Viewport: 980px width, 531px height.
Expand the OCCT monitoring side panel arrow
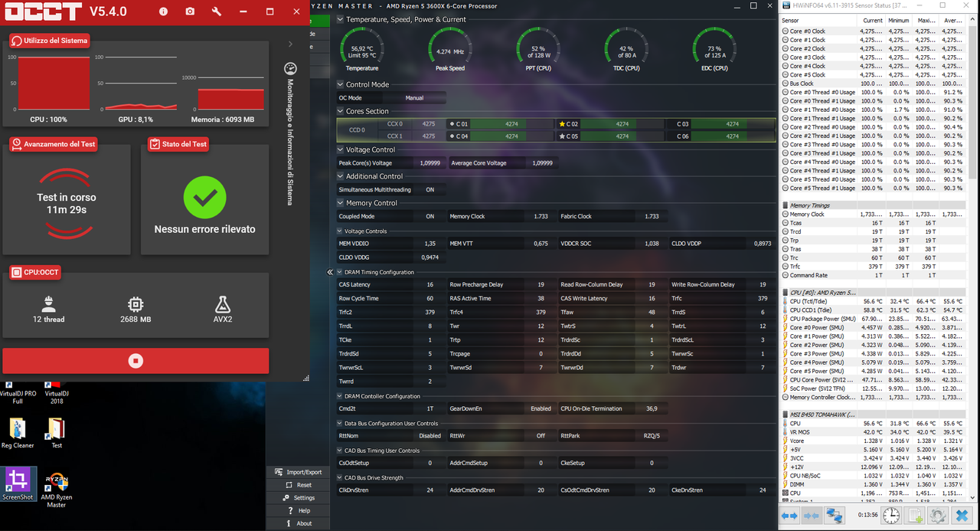(290, 44)
